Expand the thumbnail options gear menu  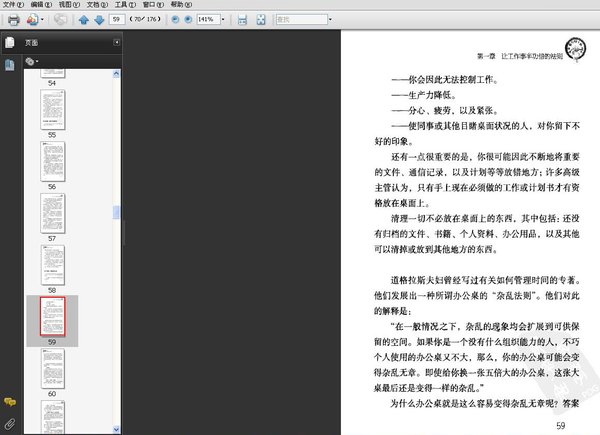[x=32, y=61]
